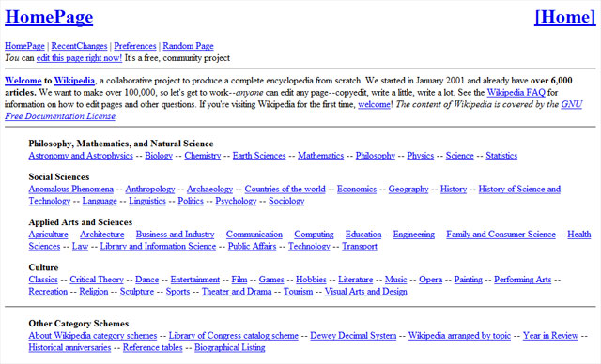Viewport: 601px width, 364px height.
Task: Open the Year in Review link
Action: [550, 336]
